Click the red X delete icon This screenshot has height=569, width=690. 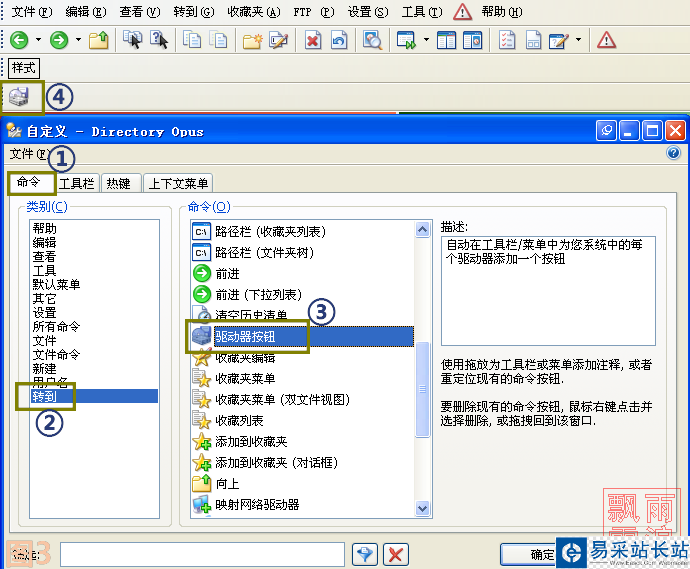pyautogui.click(x=312, y=40)
